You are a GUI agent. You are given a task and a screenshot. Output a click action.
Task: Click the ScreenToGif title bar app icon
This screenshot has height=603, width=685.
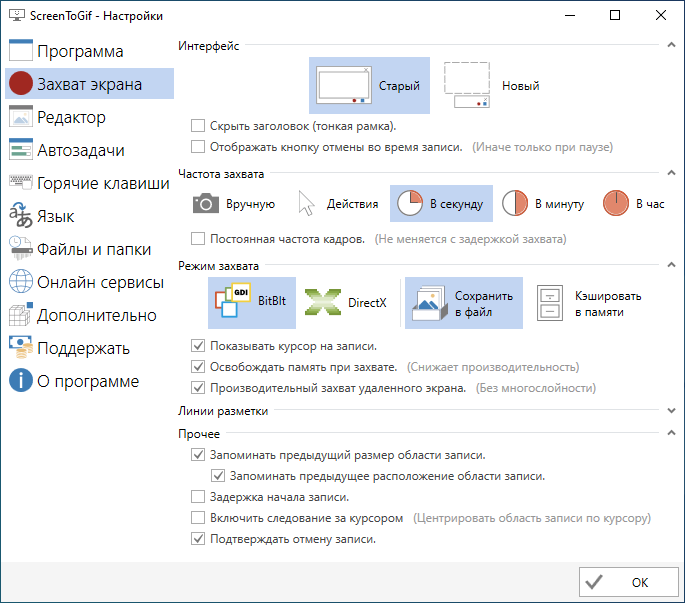pyautogui.click(x=17, y=15)
